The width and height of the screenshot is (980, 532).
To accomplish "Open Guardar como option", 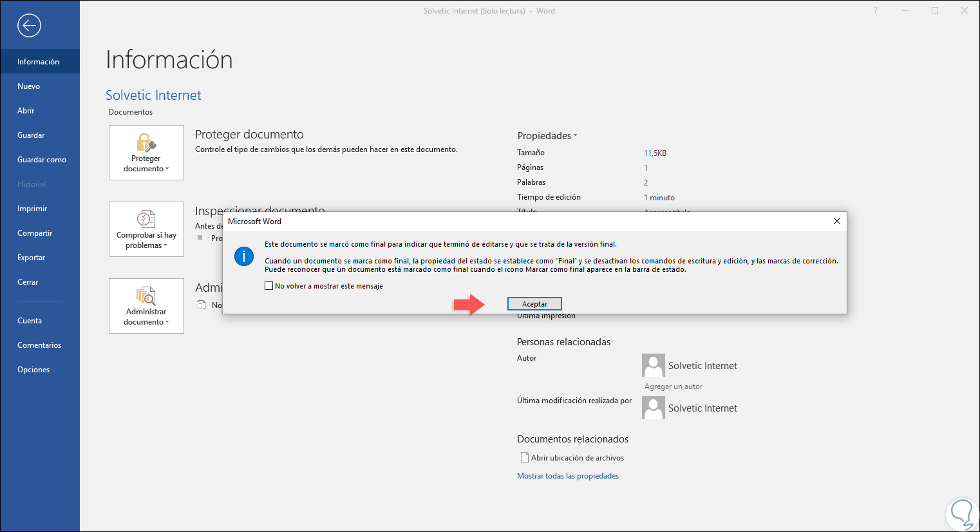I will click(40, 160).
